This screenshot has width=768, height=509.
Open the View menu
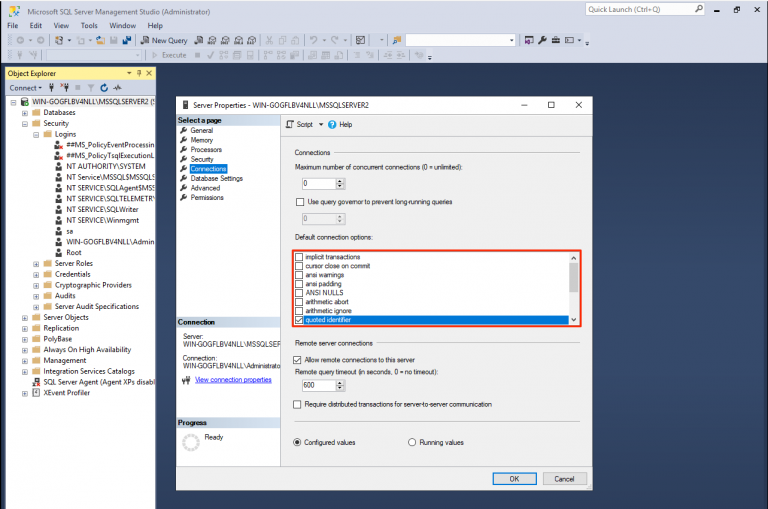[61, 25]
